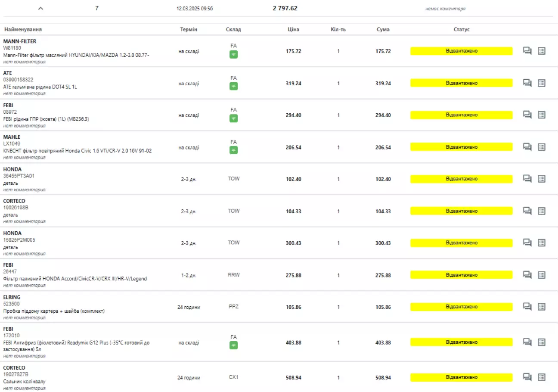This screenshot has height=392, width=558.
Task: Click part number 03990158322
Action: pos(18,80)
